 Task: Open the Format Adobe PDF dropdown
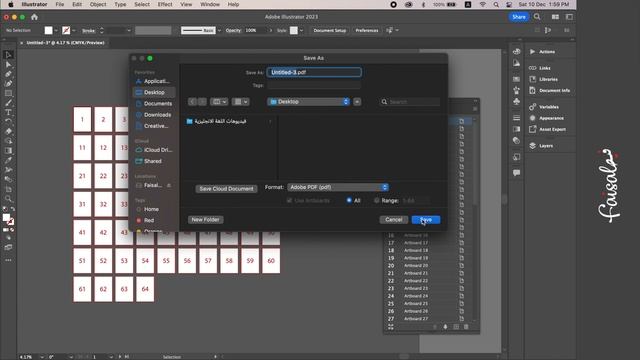coord(338,187)
